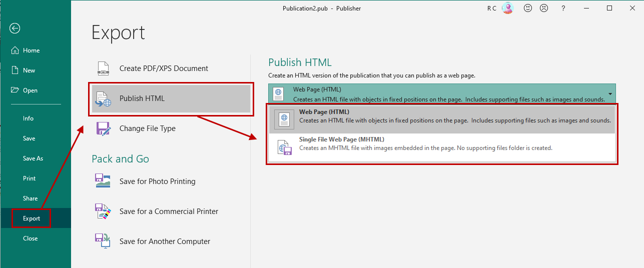Open the Help question mark
The image size is (644, 268).
point(563,8)
